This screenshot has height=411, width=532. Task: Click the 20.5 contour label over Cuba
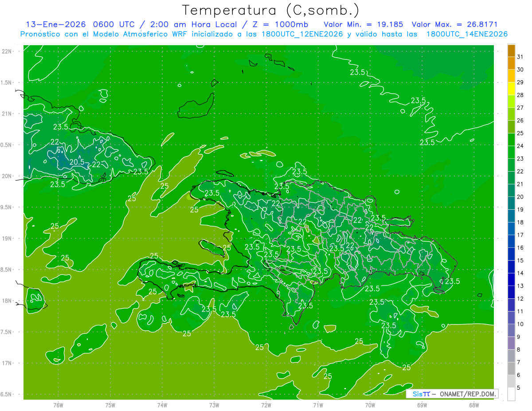76,162
